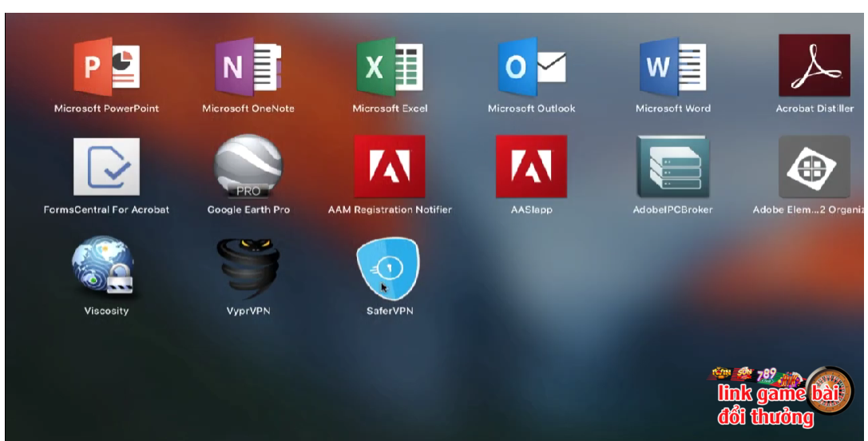Open the AdobeIPCBroker server icon
This screenshot has height=441, width=868.
[x=673, y=167]
